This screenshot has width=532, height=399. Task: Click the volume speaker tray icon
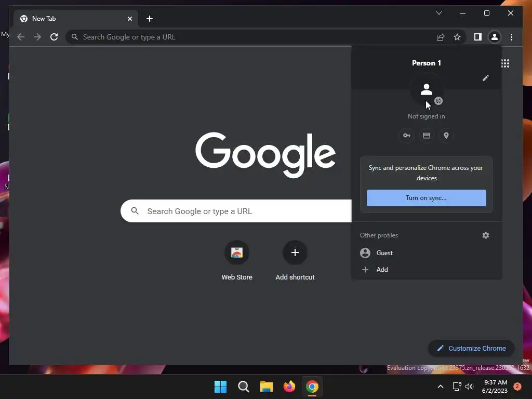click(x=469, y=387)
